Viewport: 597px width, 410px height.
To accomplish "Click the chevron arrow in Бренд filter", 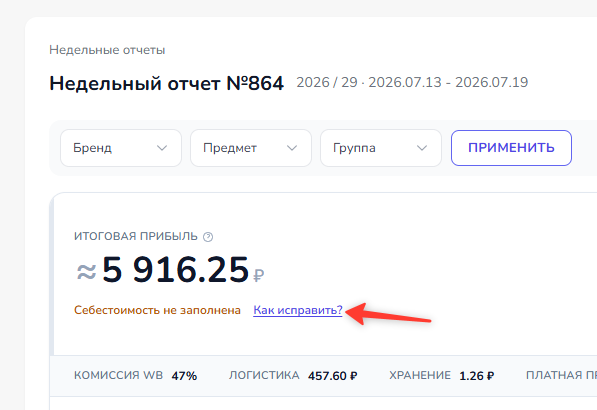I will 162,148.
